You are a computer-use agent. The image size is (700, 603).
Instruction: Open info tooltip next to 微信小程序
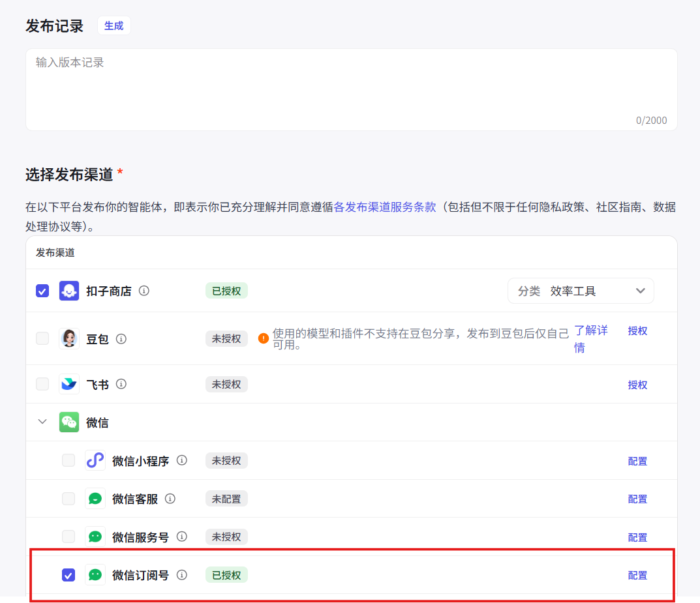[182, 460]
